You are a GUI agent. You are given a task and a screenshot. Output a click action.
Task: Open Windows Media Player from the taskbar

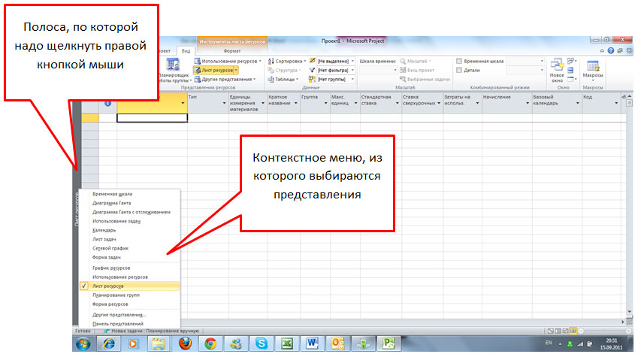(x=133, y=343)
